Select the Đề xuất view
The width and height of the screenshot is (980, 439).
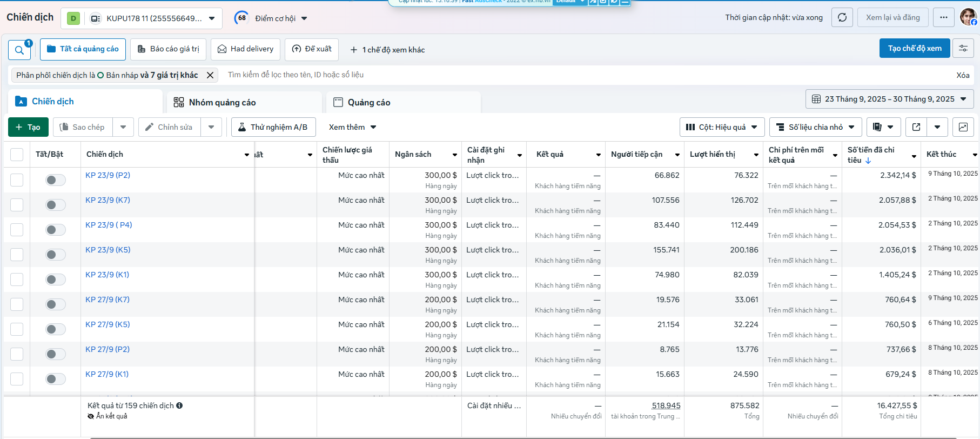pos(312,49)
